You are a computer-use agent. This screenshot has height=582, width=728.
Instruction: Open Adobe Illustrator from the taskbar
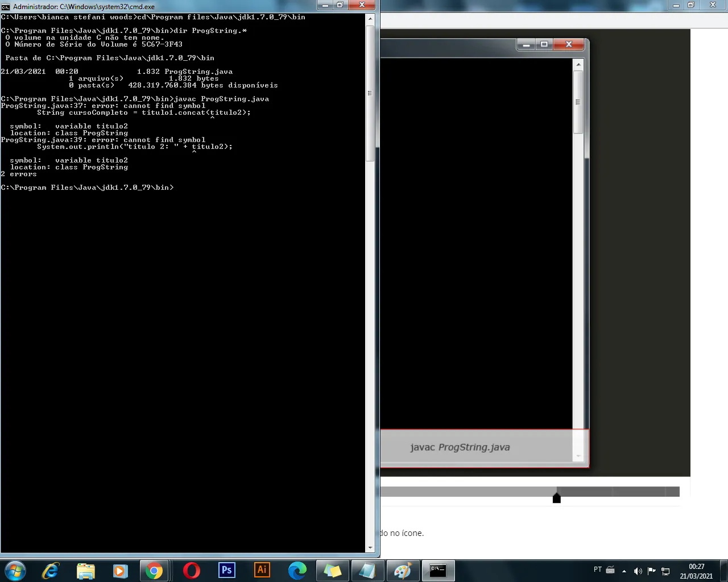click(x=262, y=570)
